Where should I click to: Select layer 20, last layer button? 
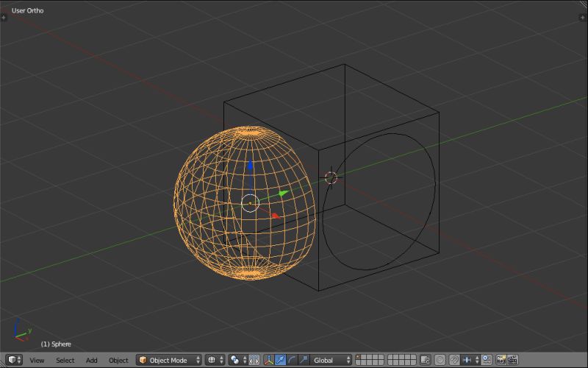413,362
